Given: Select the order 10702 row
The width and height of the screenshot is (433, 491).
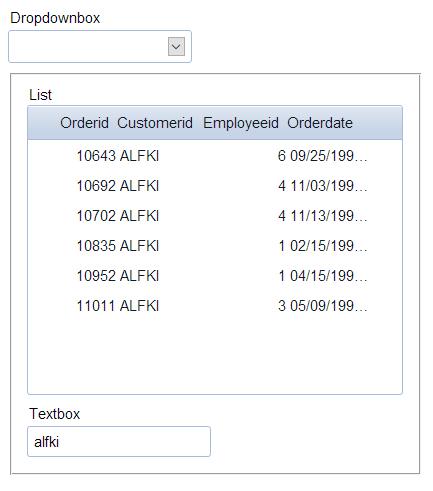Looking at the screenshot, I should pos(215,216).
